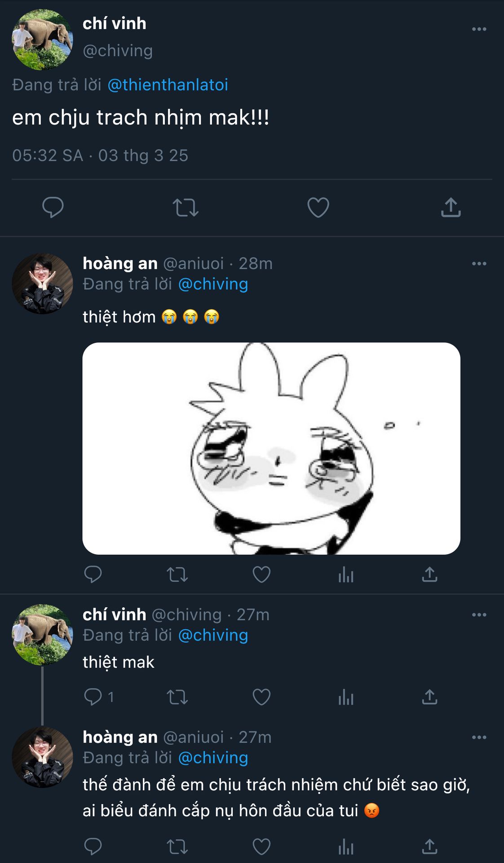Open @chiving link in "thiệt hơm" reply
This screenshot has height=863, width=504.
click(x=213, y=284)
